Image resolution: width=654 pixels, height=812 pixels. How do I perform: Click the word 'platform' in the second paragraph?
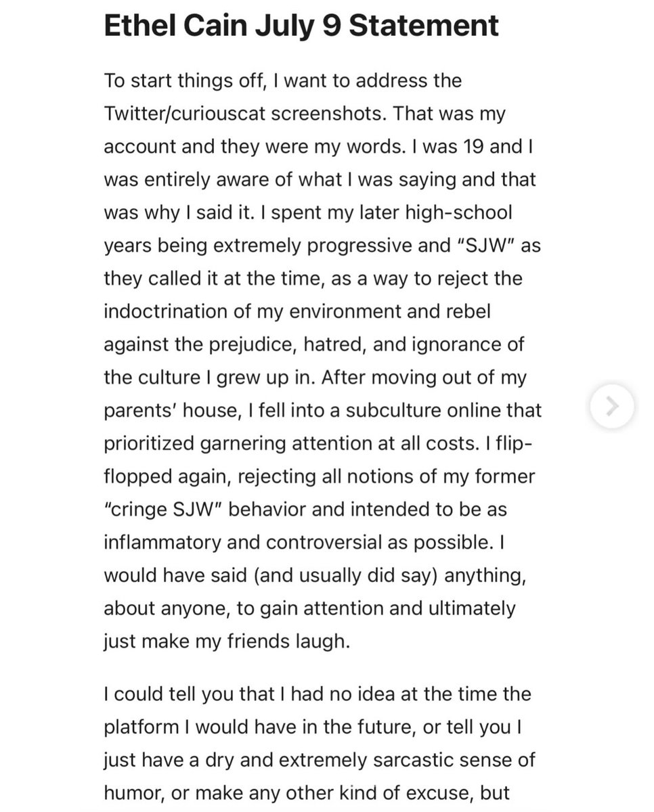click(144, 727)
